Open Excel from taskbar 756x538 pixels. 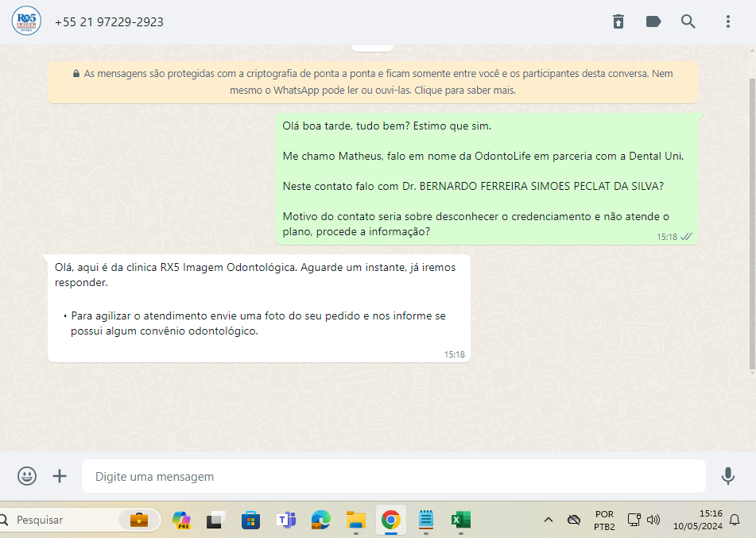(x=461, y=520)
